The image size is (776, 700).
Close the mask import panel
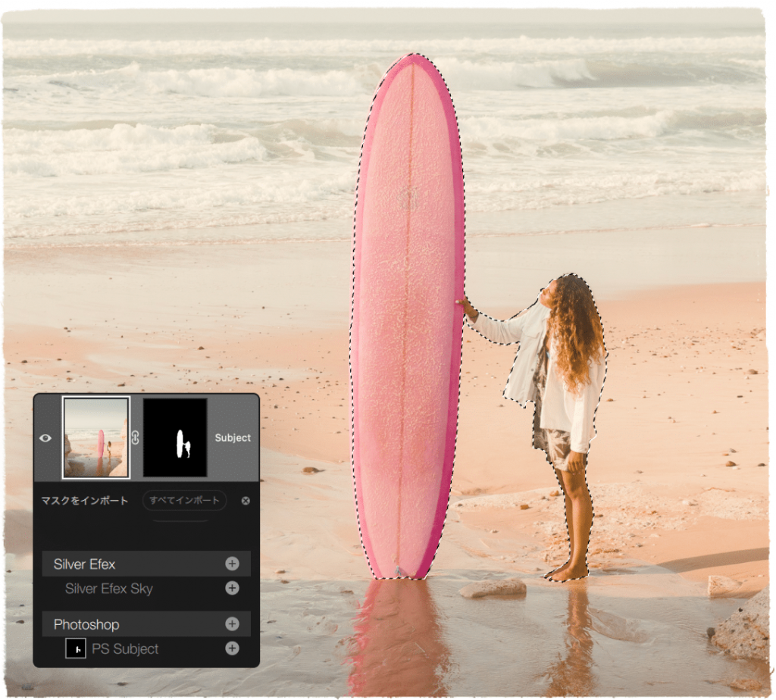click(x=246, y=501)
